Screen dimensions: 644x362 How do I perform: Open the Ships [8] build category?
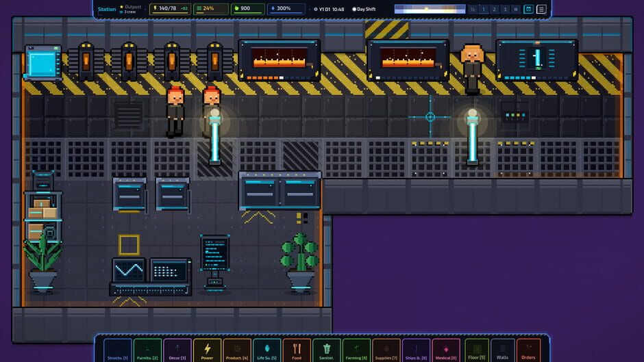click(x=416, y=350)
